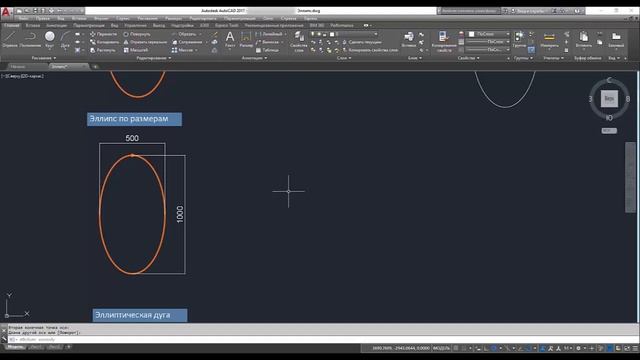Toggle polar tracking in the status bar
640x360 pixels.
pos(494,348)
